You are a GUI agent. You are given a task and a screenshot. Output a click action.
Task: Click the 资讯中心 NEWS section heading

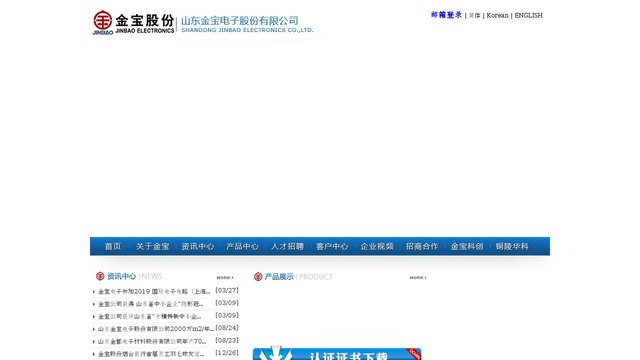[x=134, y=276]
